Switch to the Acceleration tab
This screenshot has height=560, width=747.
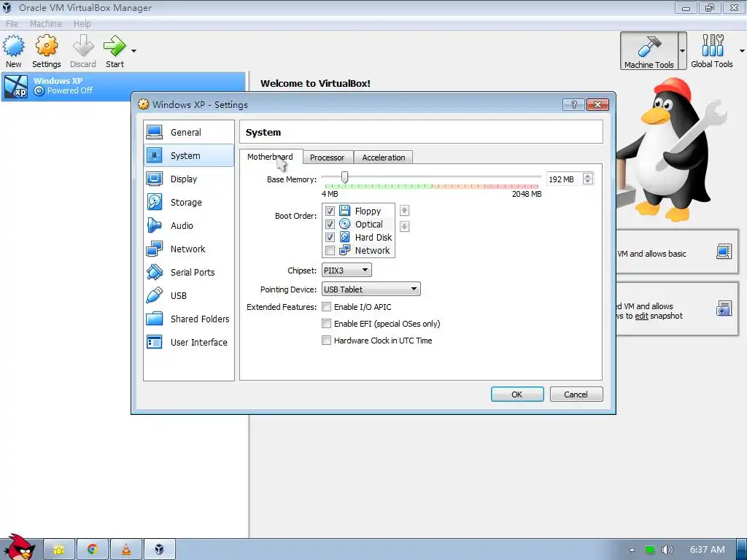click(384, 157)
